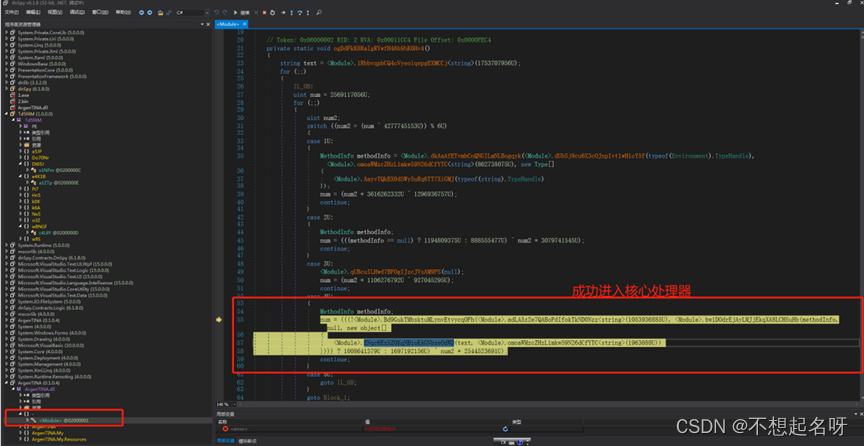Click the Type column header in Locals
Screen dimensions: 864x446
pyautogui.click(x=515, y=422)
